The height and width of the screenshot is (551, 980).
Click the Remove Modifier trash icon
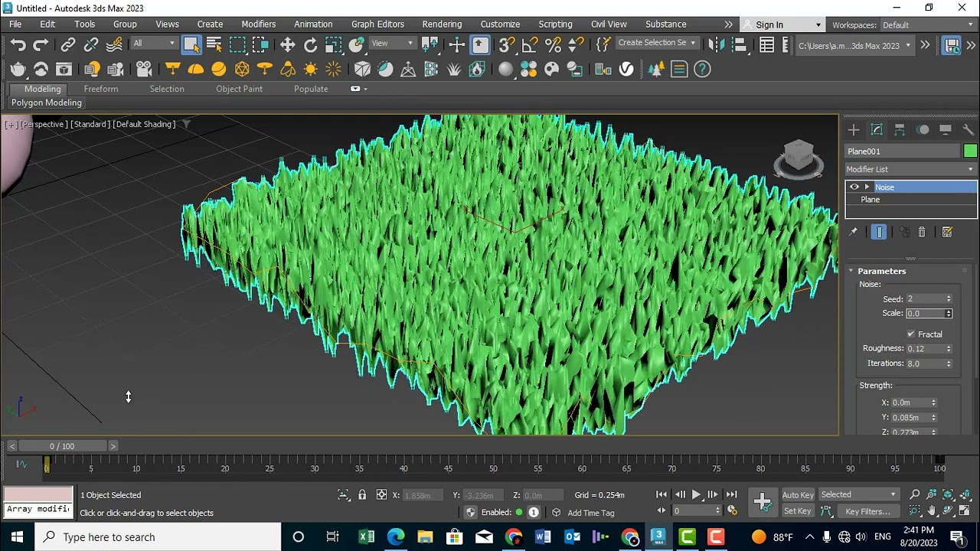(x=922, y=232)
